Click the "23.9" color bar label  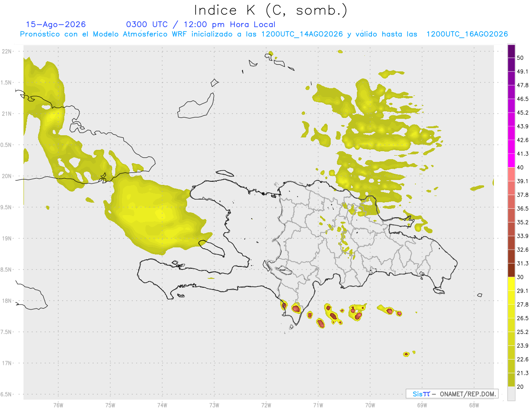(523, 346)
